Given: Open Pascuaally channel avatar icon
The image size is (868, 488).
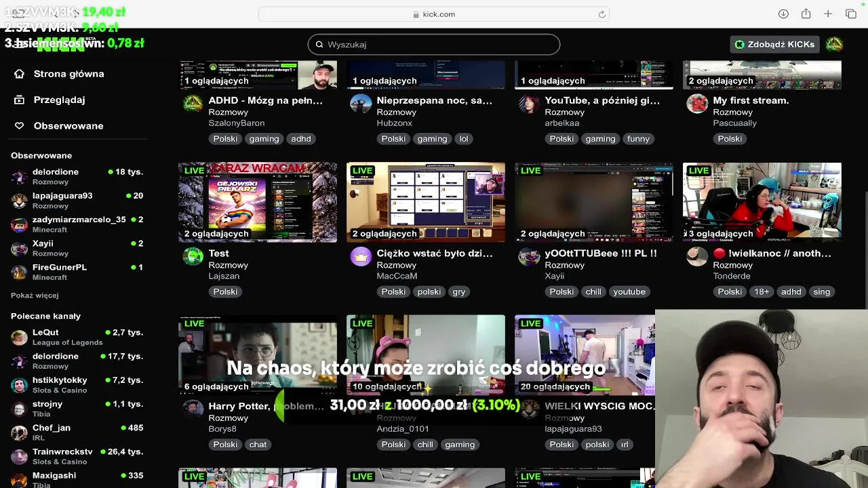Looking at the screenshot, I should point(697,104).
